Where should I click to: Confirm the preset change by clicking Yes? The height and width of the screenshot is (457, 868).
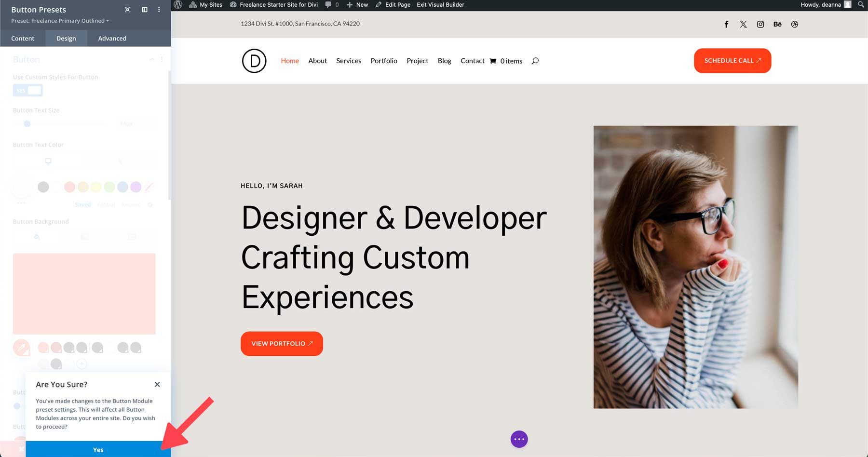(x=98, y=449)
